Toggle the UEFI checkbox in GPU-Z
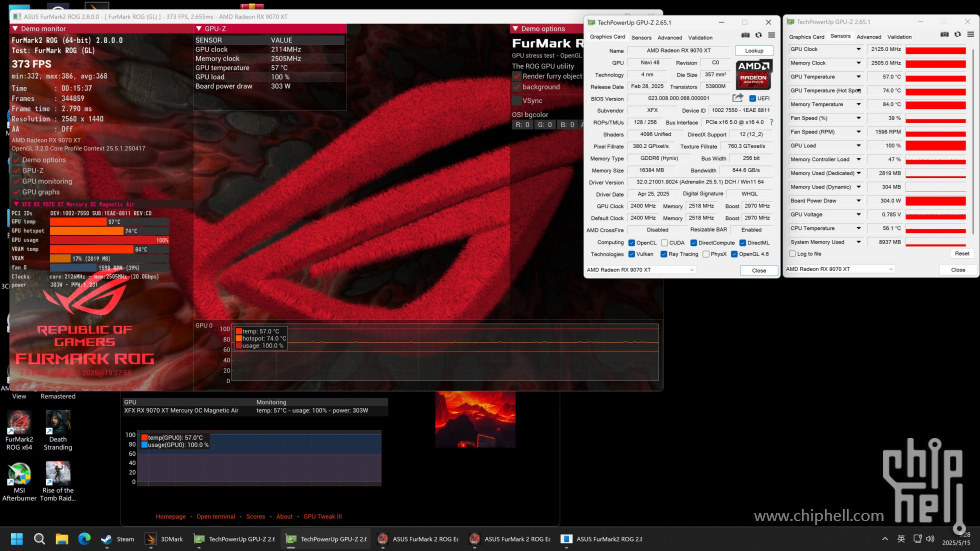Image resolution: width=980 pixels, height=551 pixels. [752, 99]
